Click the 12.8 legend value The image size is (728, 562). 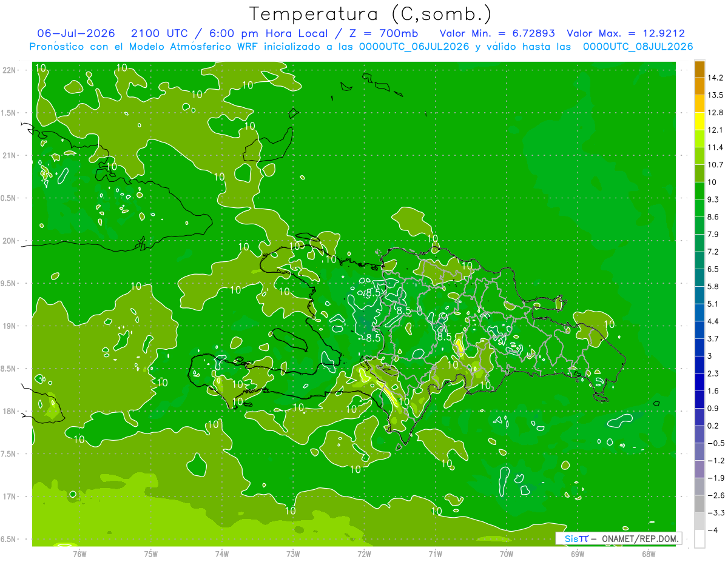(715, 113)
